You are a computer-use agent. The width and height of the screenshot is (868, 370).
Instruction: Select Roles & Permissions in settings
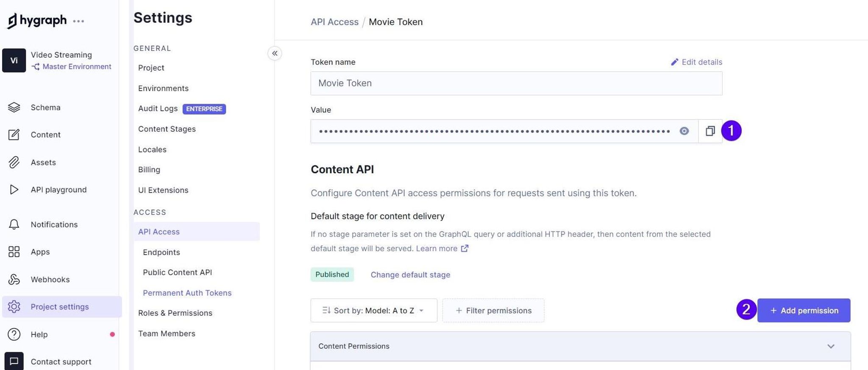click(x=175, y=313)
